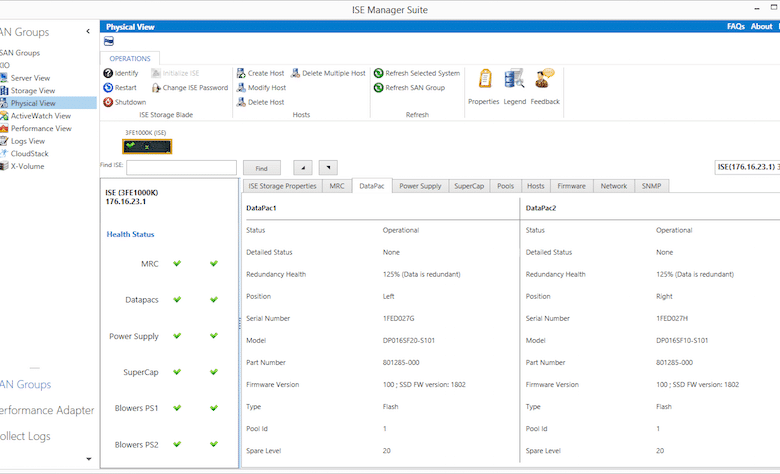Switch to the MRC tab
The height and width of the screenshot is (474, 780).
(x=337, y=186)
